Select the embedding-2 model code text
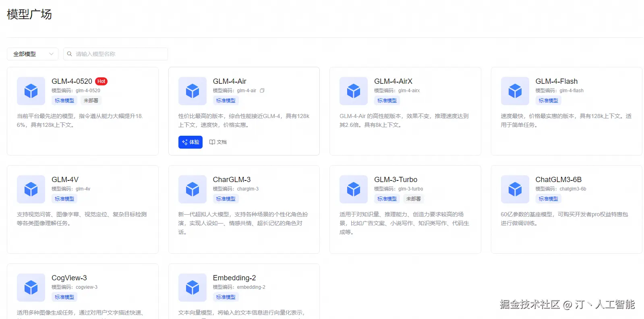This screenshot has height=319, width=644. point(251,287)
